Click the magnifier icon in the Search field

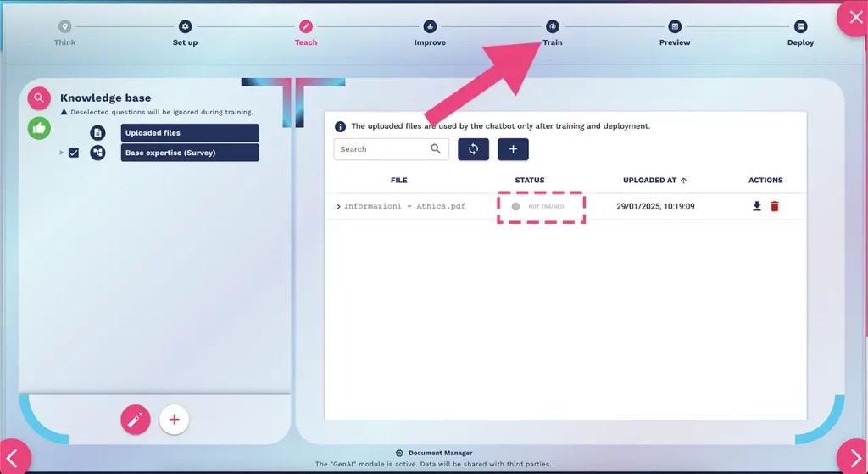pos(436,149)
